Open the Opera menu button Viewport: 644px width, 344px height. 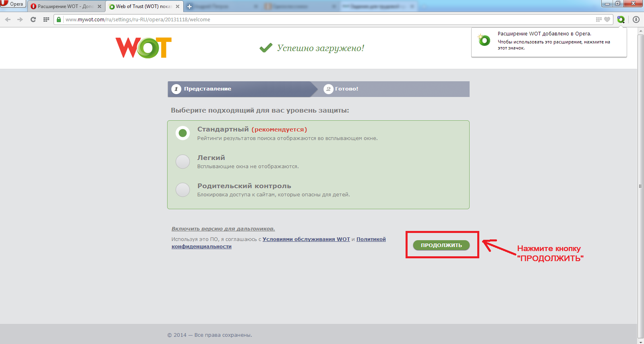tap(13, 4)
